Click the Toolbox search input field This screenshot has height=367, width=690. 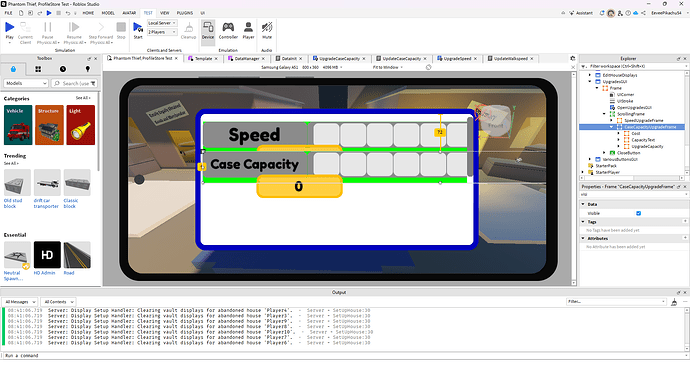tap(74, 83)
